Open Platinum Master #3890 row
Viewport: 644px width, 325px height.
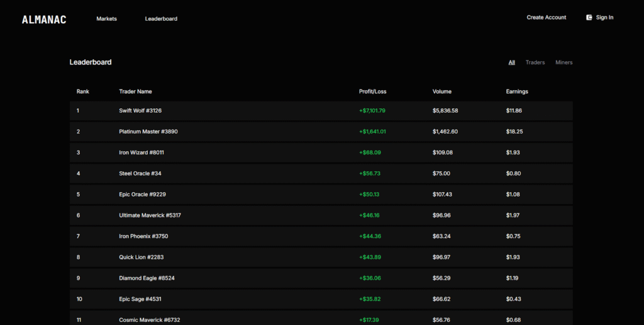[147, 132]
